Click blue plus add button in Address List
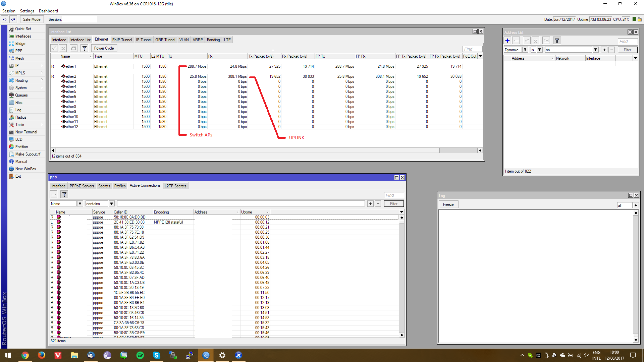This screenshot has height=362, width=644. 507,41
